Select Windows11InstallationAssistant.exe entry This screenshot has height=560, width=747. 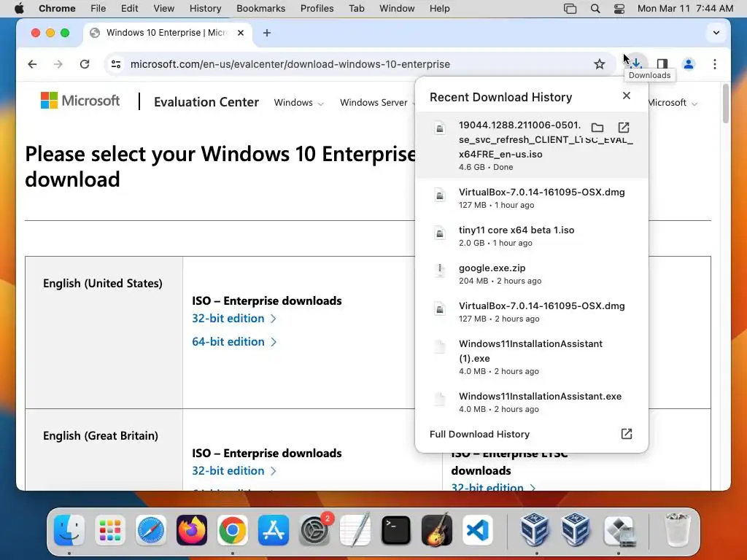pyautogui.click(x=531, y=402)
